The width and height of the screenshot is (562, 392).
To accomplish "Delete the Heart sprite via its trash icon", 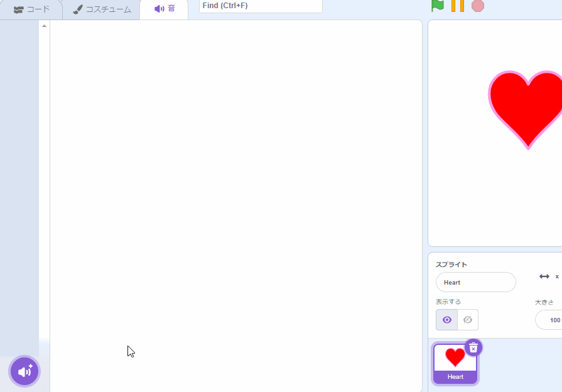I will coord(473,347).
